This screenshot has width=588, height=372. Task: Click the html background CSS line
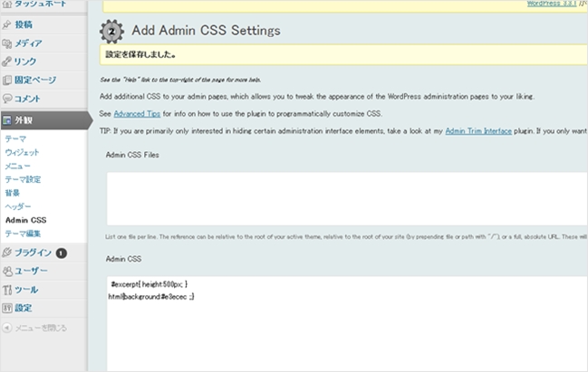[151, 297]
